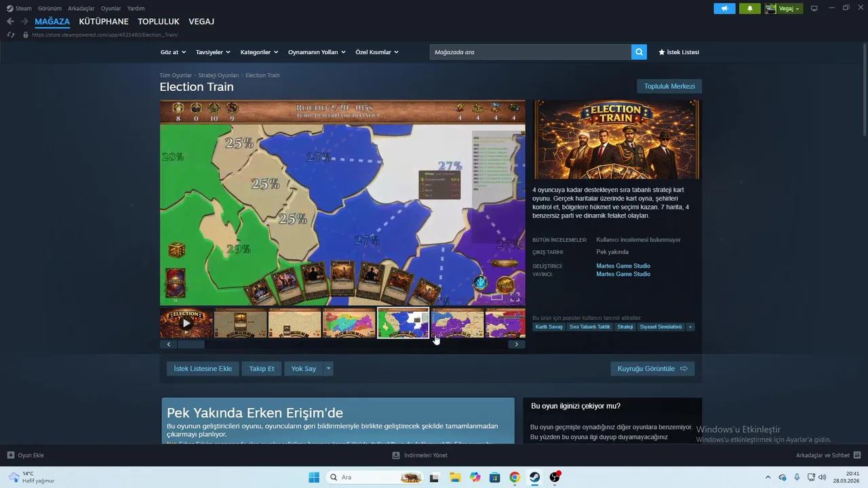Open the Arkadaşlar menu
This screenshot has width=868, height=488.
point(81,8)
